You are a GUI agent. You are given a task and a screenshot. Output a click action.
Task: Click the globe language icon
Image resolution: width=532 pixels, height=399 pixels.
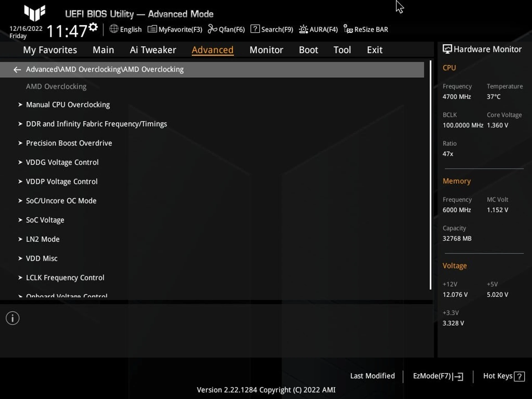(x=114, y=29)
